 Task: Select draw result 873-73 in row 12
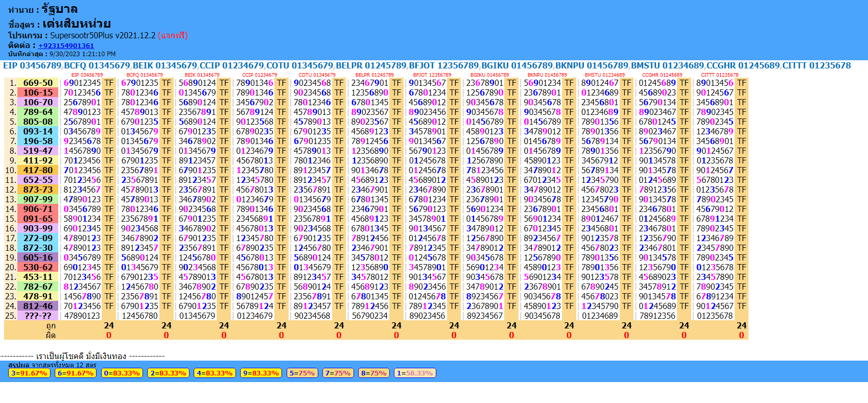(38, 189)
